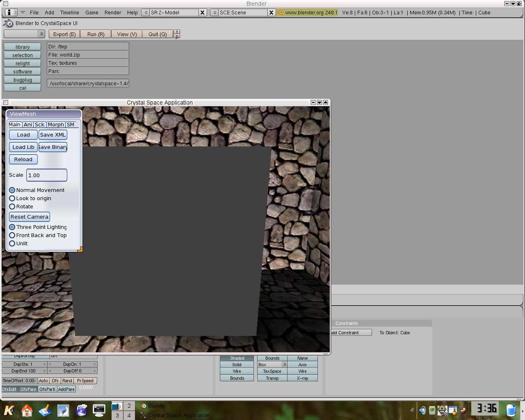This screenshot has height=420, width=525.
Task: Open the SR:2-Model screen selector arrows
Action: coord(145,13)
